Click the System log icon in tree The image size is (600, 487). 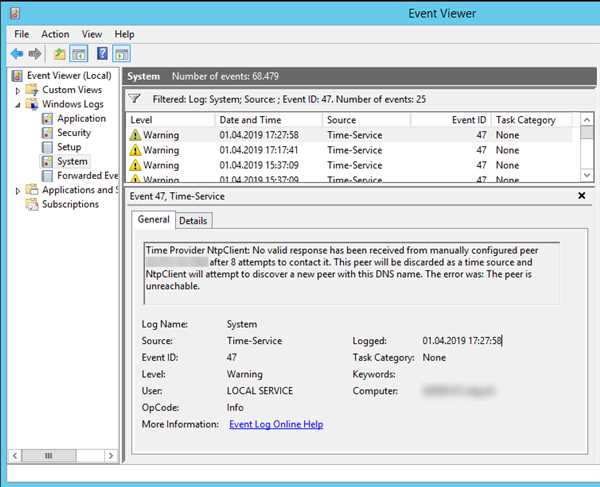point(47,161)
